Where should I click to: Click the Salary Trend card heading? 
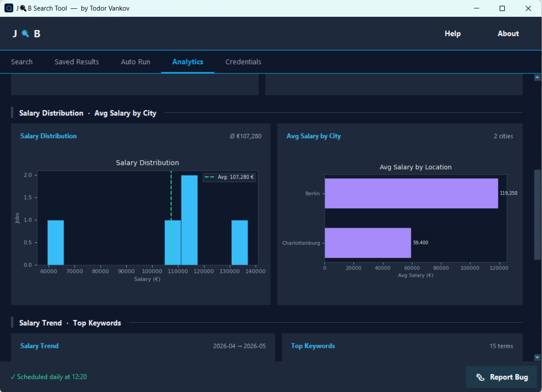[39, 346]
